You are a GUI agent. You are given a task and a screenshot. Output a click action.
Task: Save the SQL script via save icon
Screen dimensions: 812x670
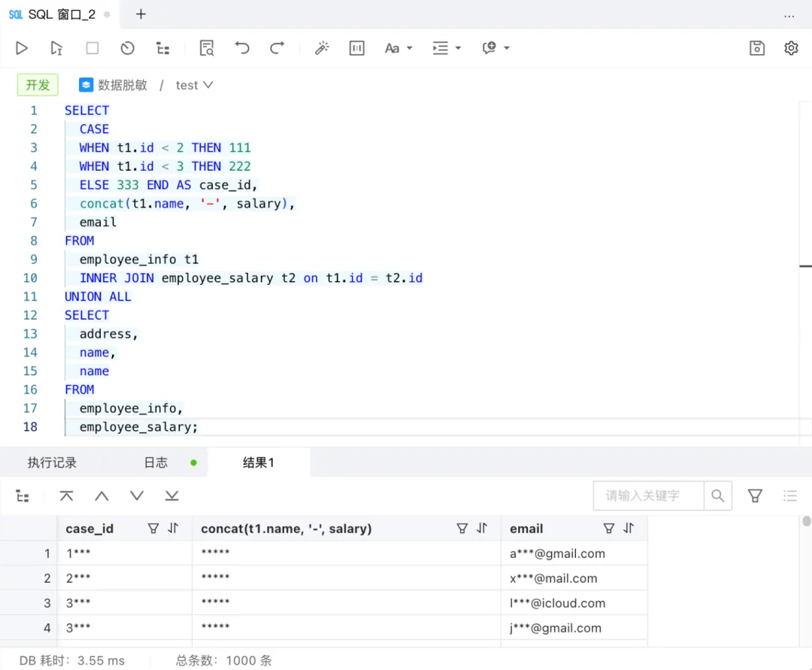click(756, 48)
